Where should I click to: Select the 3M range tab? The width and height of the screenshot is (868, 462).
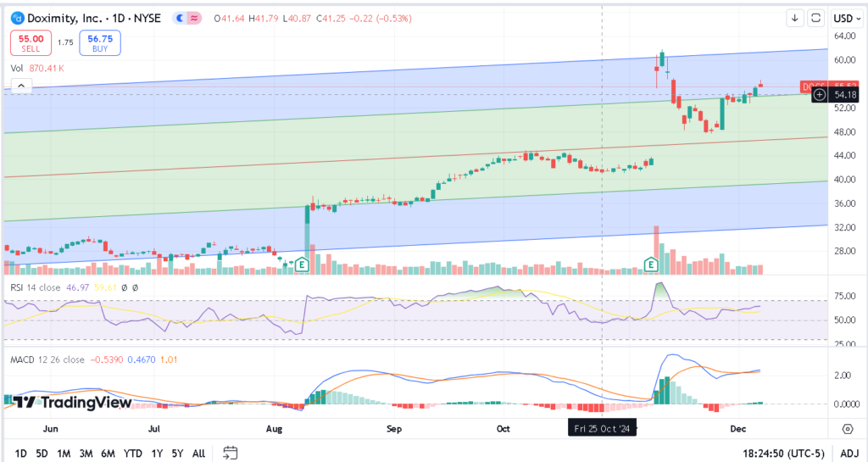point(86,454)
